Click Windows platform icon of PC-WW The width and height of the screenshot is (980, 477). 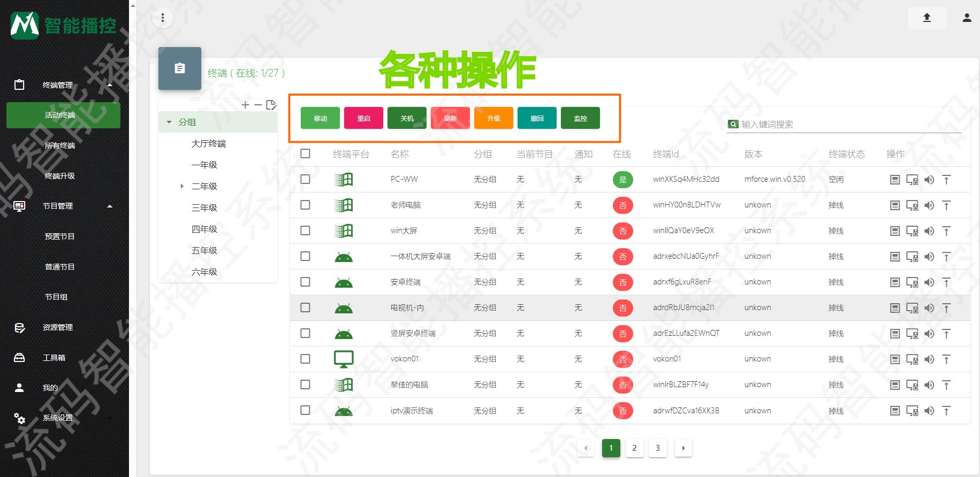[344, 180]
